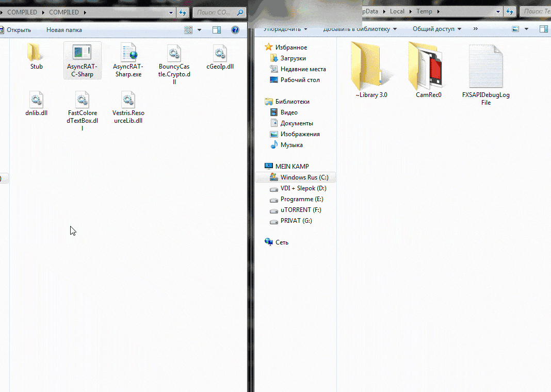Open the CamRec0 folder

click(x=428, y=70)
